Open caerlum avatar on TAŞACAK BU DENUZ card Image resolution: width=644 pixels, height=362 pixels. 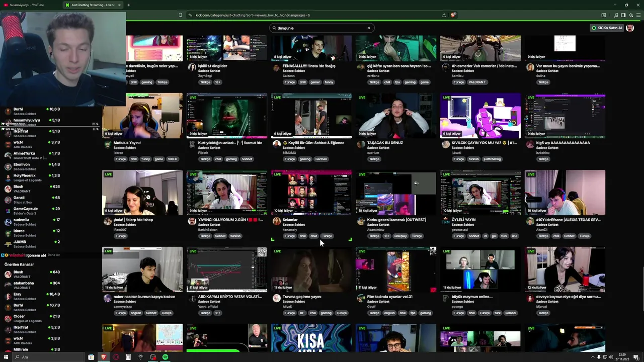[361, 144]
